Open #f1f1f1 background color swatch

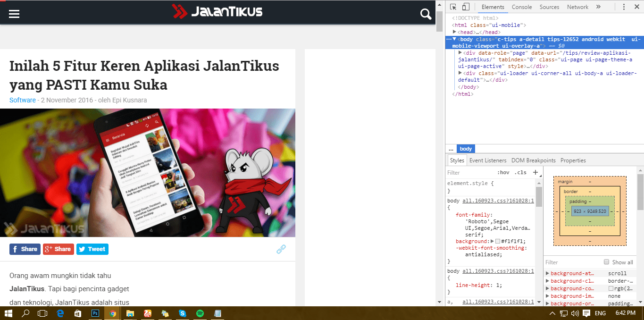(498, 241)
